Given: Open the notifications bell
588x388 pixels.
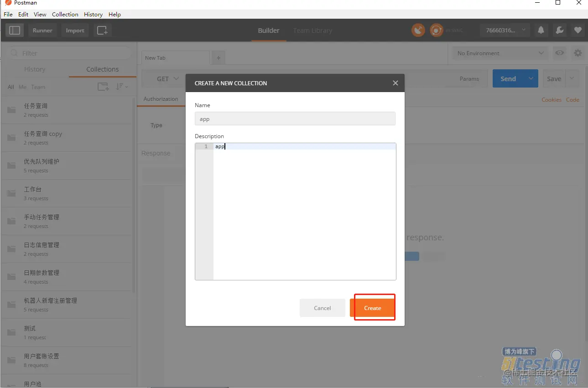Looking at the screenshot, I should 541,30.
